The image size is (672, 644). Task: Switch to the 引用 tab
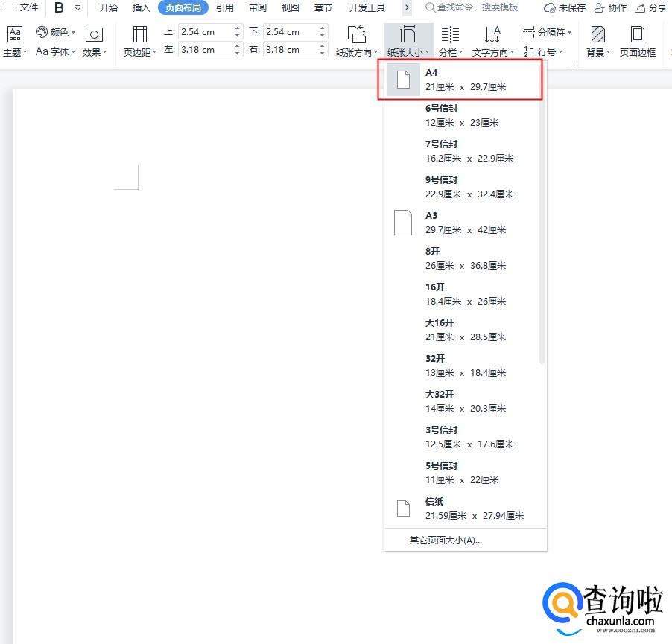click(224, 7)
